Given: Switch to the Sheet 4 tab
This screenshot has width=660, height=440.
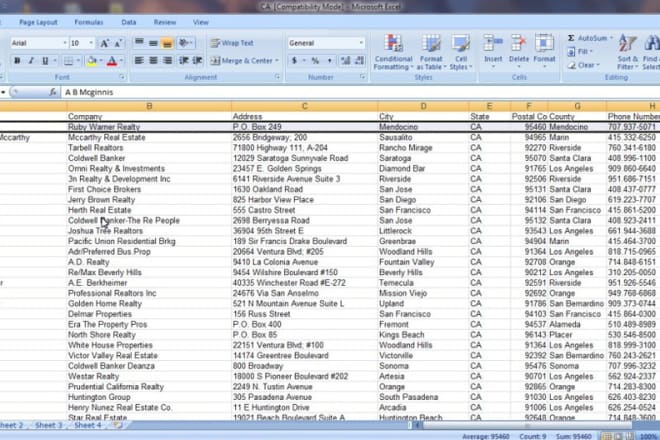Looking at the screenshot, I should pos(88,425).
